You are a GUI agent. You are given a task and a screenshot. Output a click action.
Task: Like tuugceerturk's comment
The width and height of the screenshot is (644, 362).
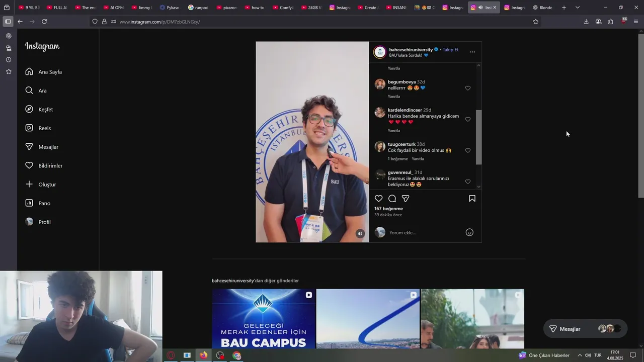click(468, 150)
